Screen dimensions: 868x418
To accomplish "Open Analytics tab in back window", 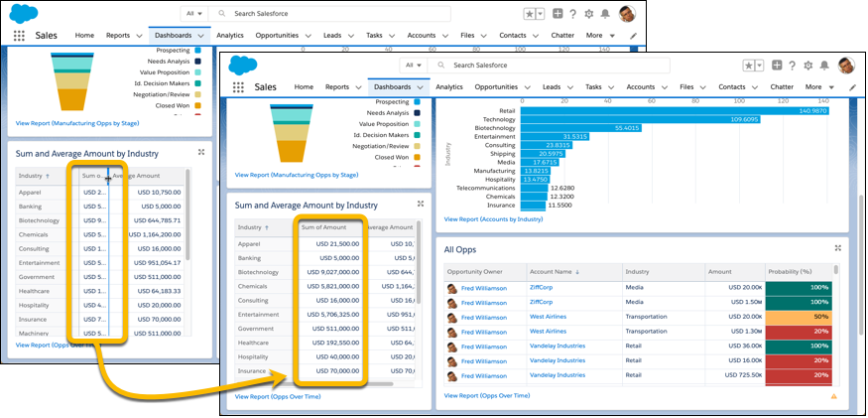I will tap(230, 36).
